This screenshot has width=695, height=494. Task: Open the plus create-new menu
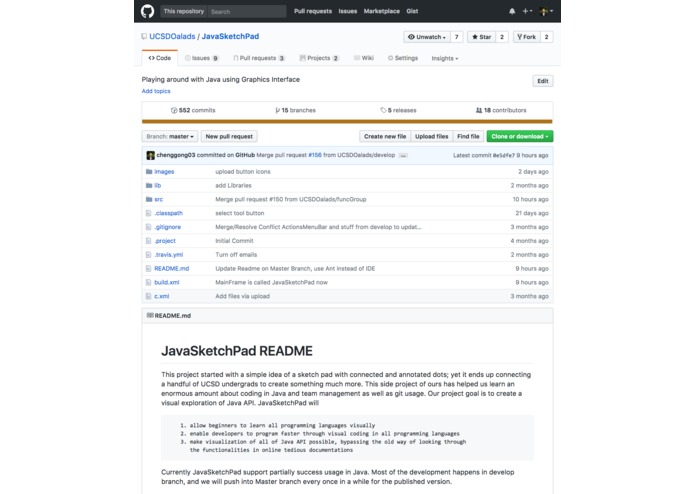pos(527,11)
